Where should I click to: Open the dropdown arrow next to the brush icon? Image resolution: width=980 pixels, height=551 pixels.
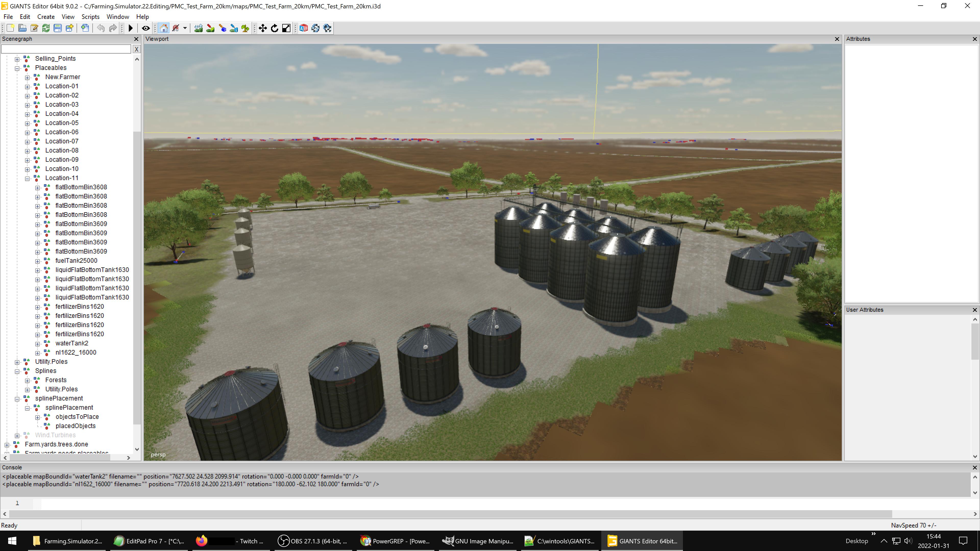[x=185, y=28]
